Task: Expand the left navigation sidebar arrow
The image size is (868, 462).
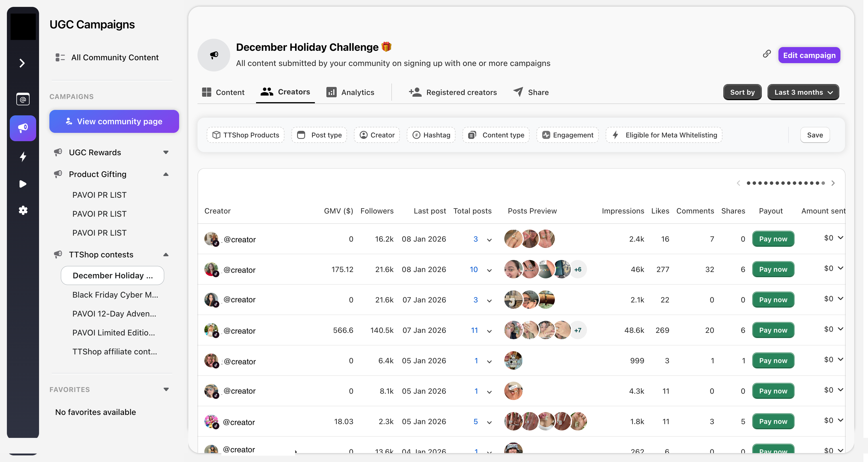Action: click(22, 63)
